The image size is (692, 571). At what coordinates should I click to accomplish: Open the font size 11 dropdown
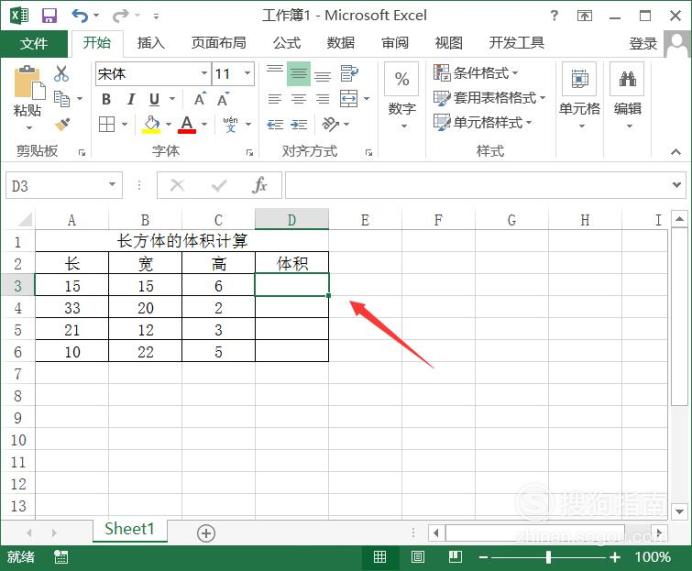point(247,73)
